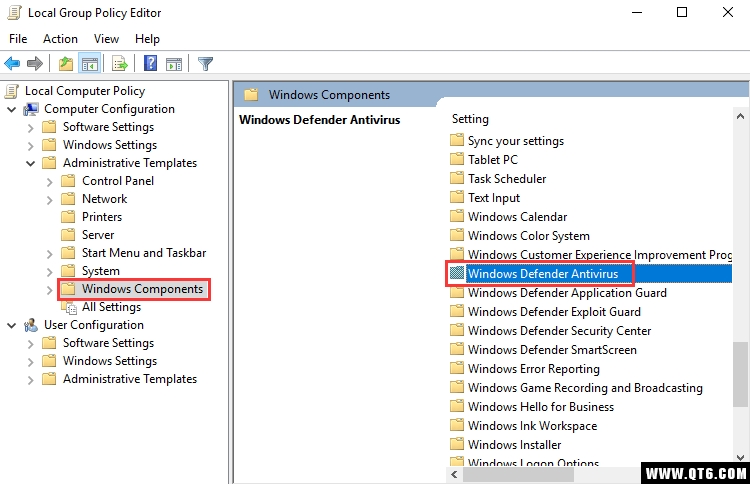The height and width of the screenshot is (484, 750).
Task: Click the Windows Installer folder icon
Action: [457, 444]
